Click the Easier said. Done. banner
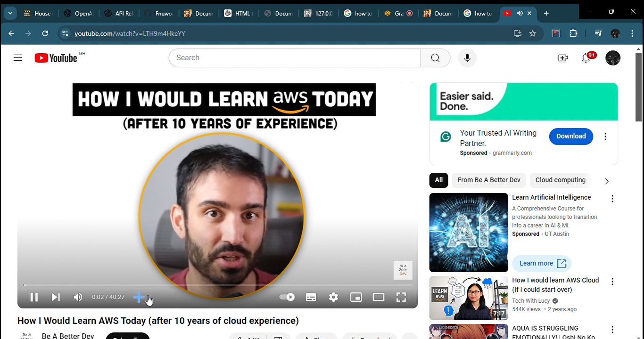Image resolution: width=644 pixels, height=339 pixels. pos(523,102)
